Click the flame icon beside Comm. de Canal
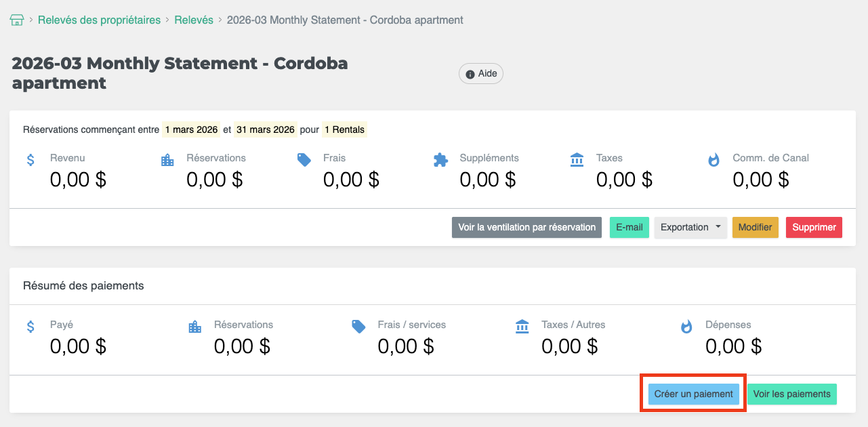868x427 pixels. point(714,160)
